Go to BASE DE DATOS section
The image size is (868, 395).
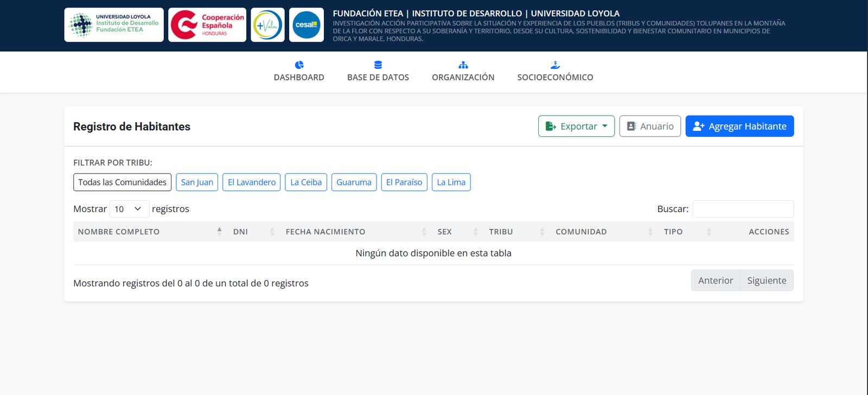point(378,72)
